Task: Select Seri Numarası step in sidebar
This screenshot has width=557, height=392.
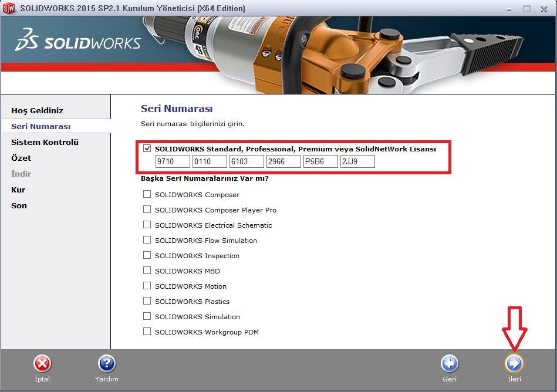Action: [41, 126]
